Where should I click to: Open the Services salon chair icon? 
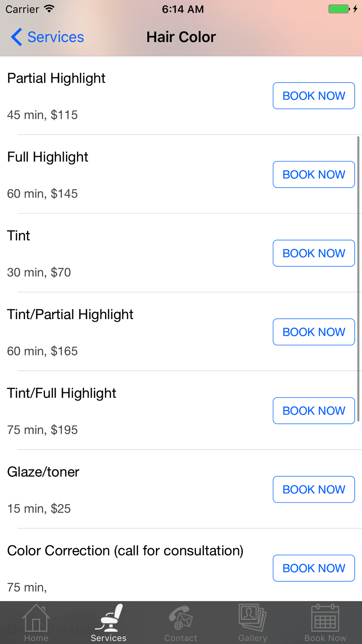(x=109, y=618)
